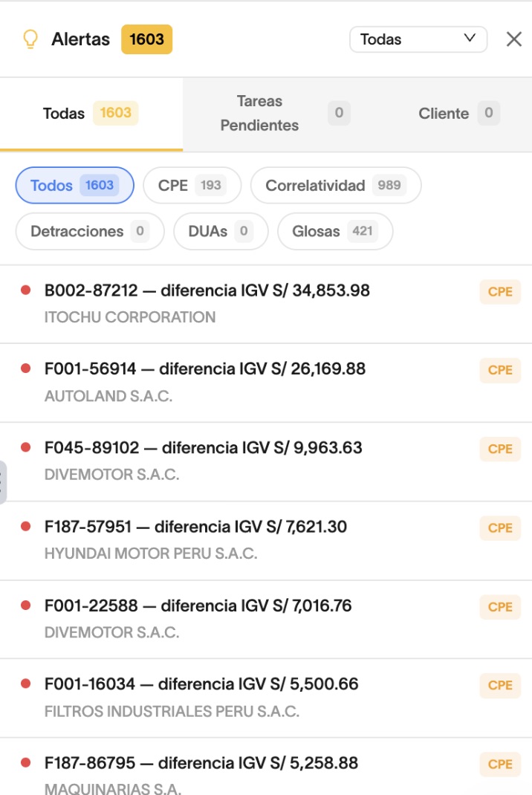Open the Todas filter dropdown
Screen dimensions: 532x795
[x=418, y=39]
